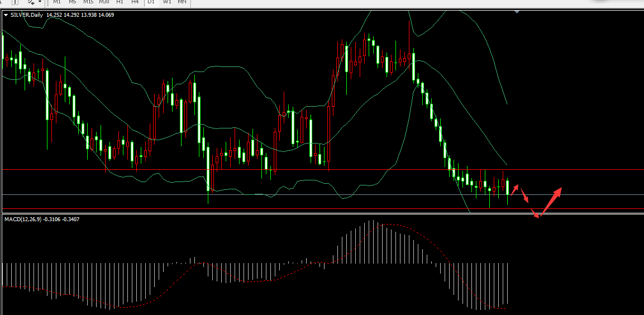Switch chart to M5 timeframe
This screenshot has height=315, width=644.
pos(73,2)
